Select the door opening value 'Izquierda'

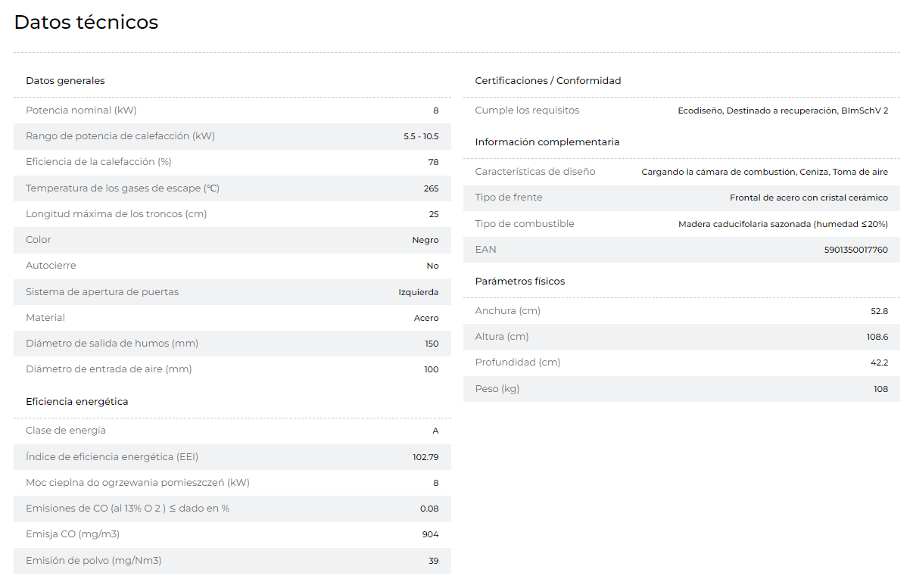(x=419, y=292)
